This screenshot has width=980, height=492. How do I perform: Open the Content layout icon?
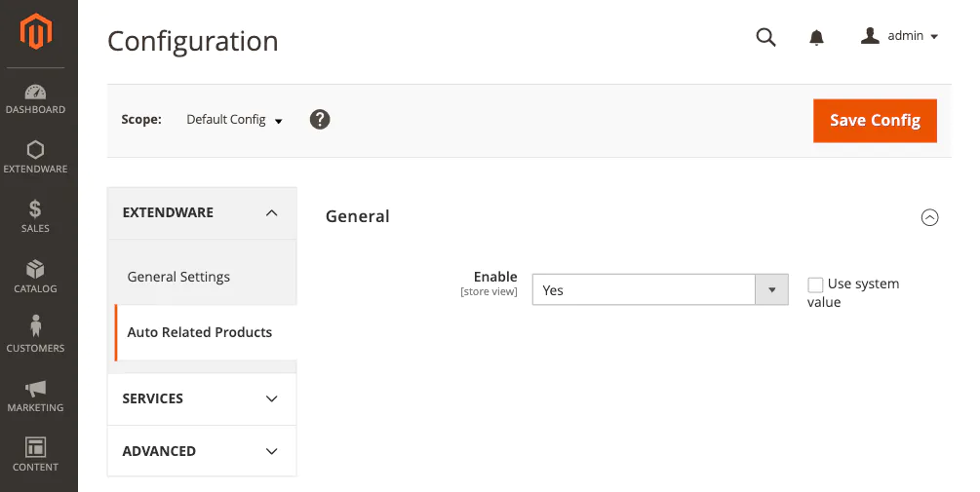[x=36, y=447]
